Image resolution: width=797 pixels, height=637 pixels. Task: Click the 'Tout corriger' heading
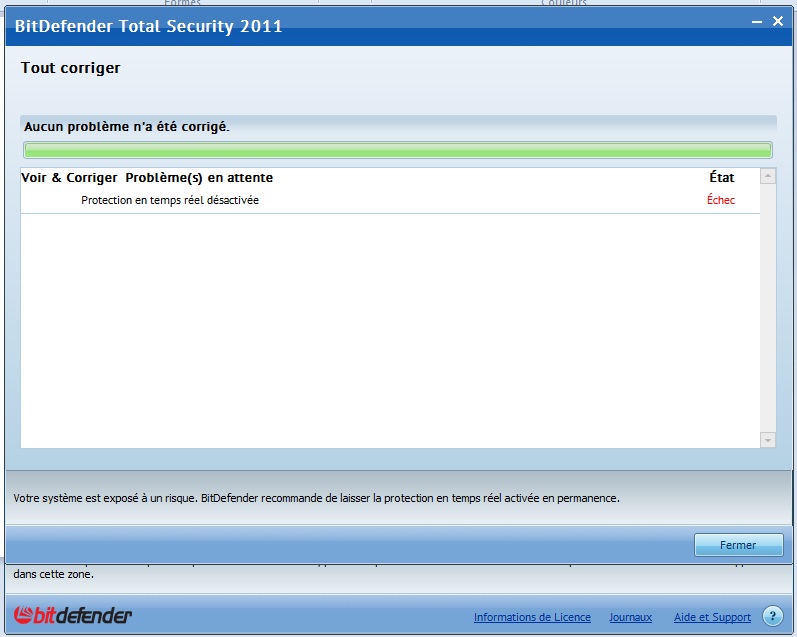(x=71, y=68)
